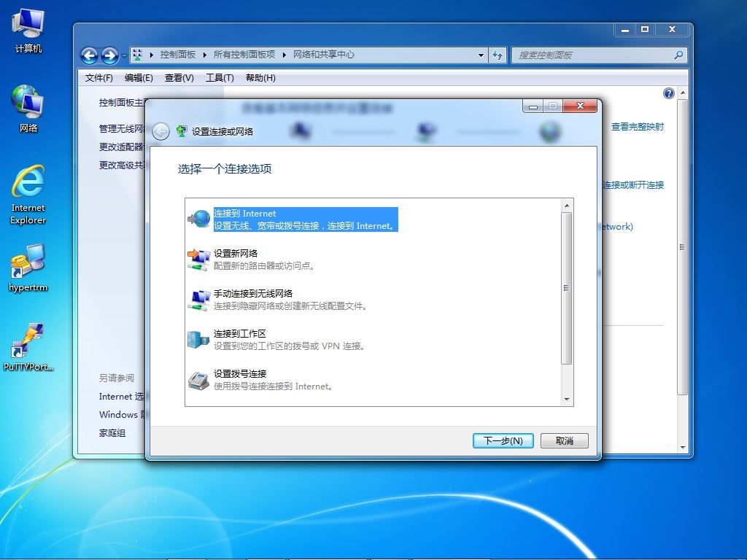Open the 家庭组 link

point(112,433)
